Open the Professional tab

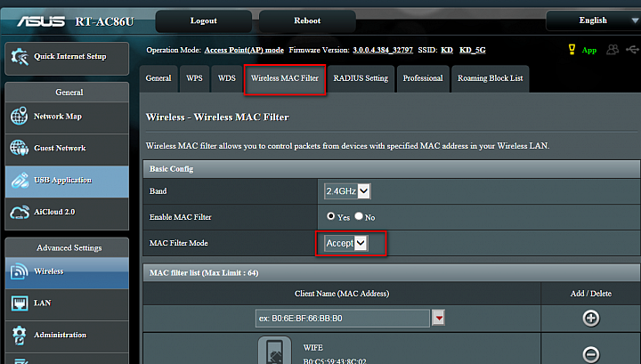pyautogui.click(x=423, y=78)
